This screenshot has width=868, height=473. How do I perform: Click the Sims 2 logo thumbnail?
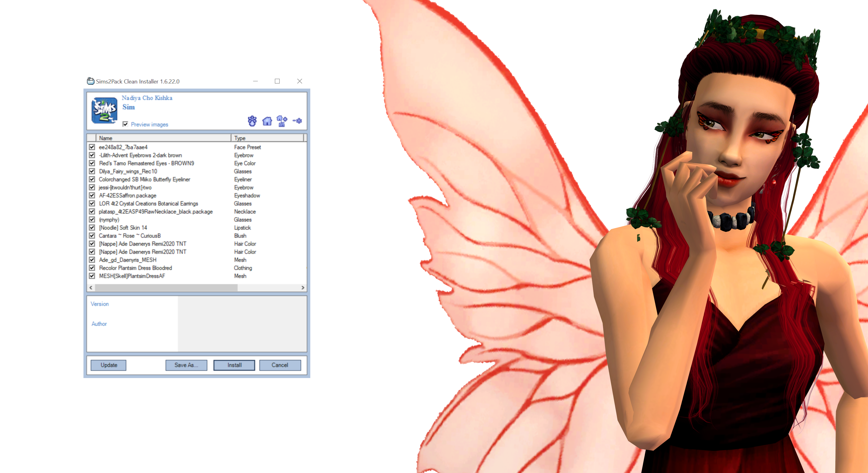point(105,110)
